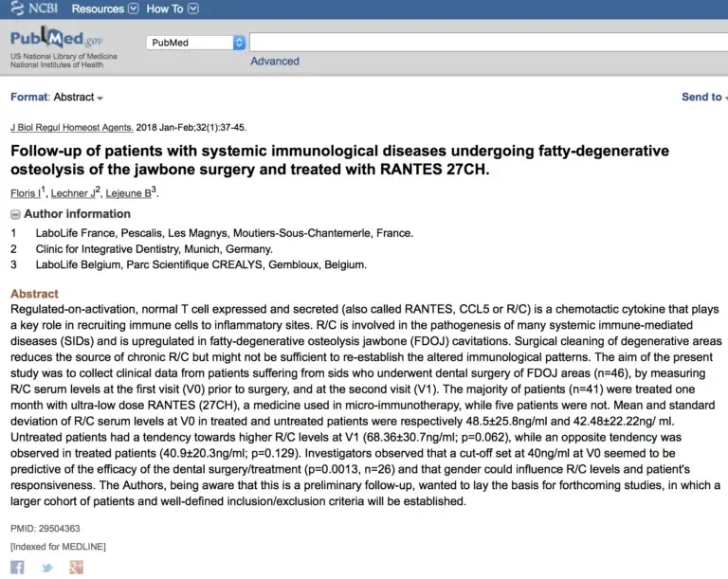Viewport: 728px width, 579px height.
Task: Share the article on Google Plus
Action: 76,567
